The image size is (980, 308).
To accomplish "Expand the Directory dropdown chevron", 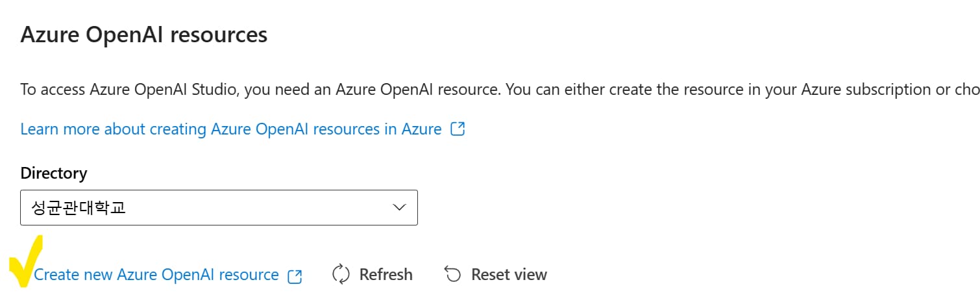I will point(400,208).
